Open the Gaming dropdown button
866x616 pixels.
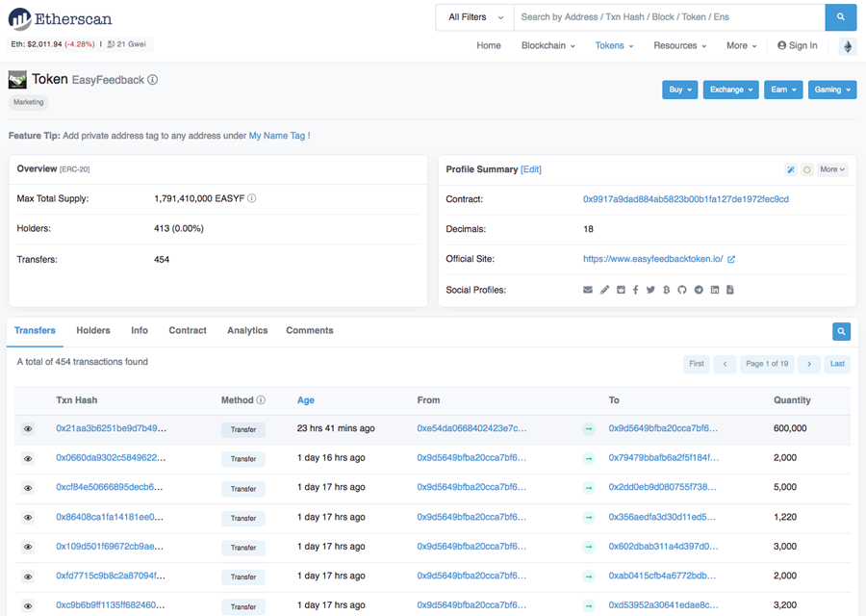[832, 90]
